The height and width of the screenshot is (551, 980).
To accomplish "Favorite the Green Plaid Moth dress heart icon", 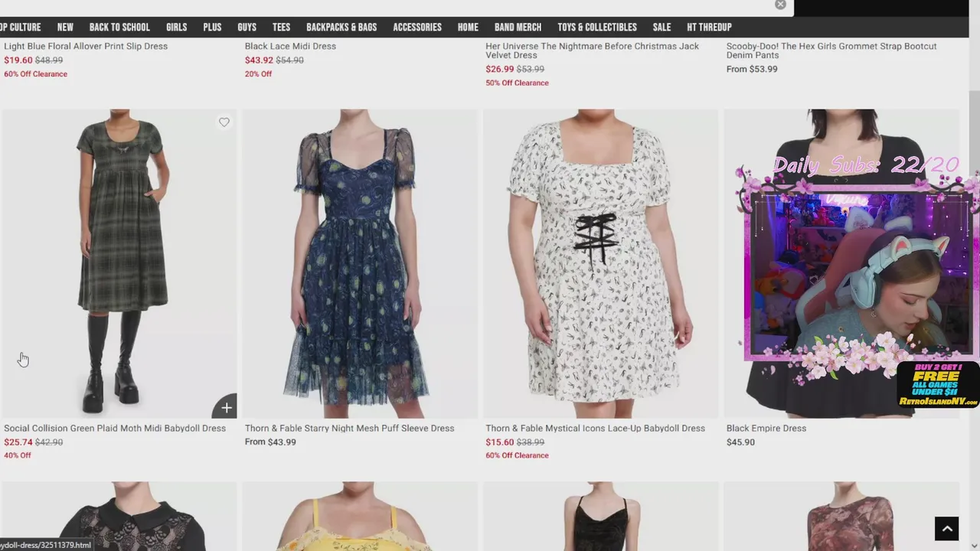I will point(224,122).
